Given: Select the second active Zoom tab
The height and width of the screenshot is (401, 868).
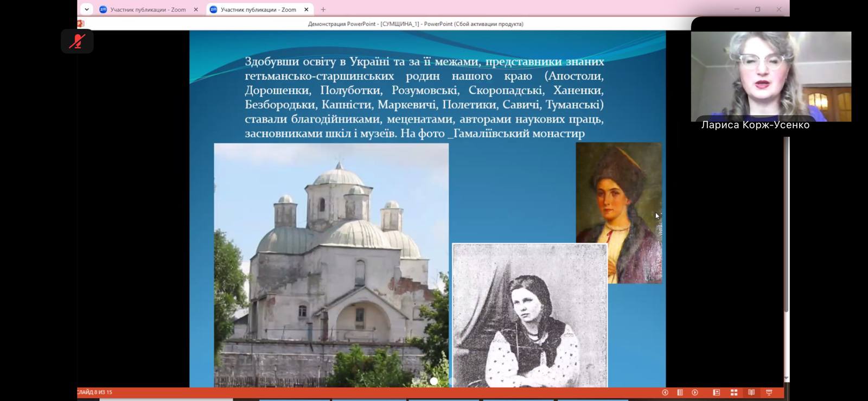Looking at the screenshot, I should 258,10.
